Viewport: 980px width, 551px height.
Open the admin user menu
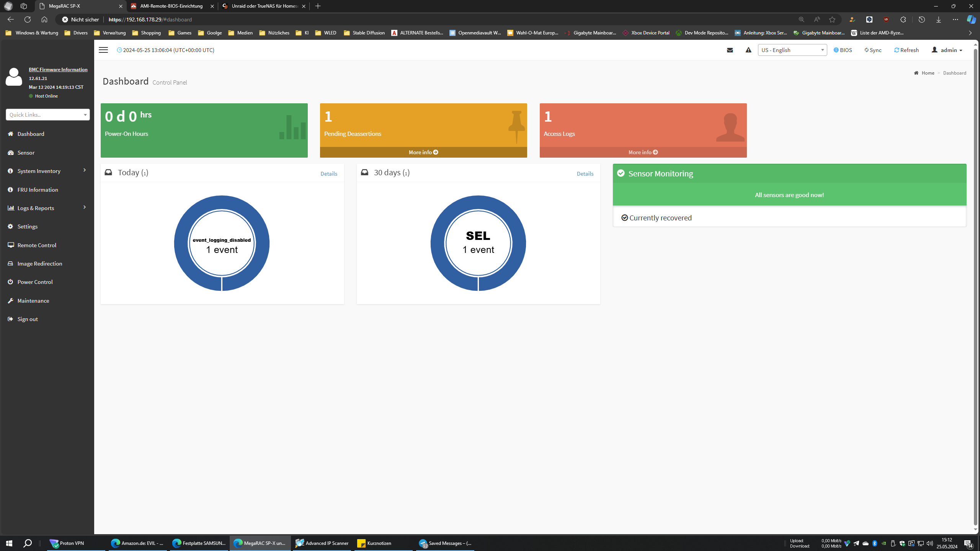coord(947,50)
